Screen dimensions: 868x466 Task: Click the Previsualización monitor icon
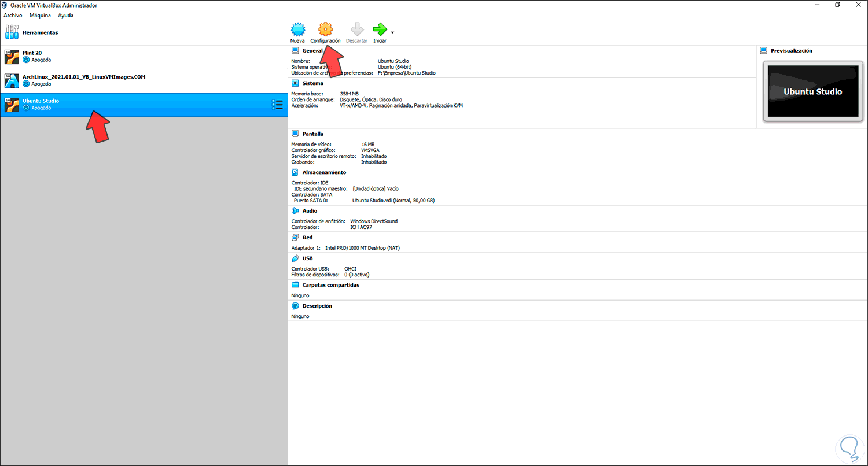764,51
